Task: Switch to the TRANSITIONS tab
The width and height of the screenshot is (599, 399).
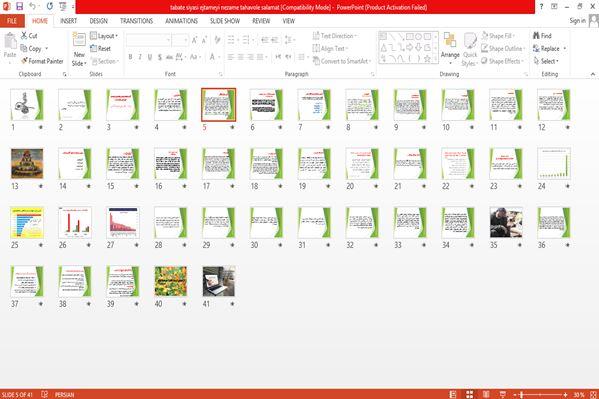Action: (136, 21)
